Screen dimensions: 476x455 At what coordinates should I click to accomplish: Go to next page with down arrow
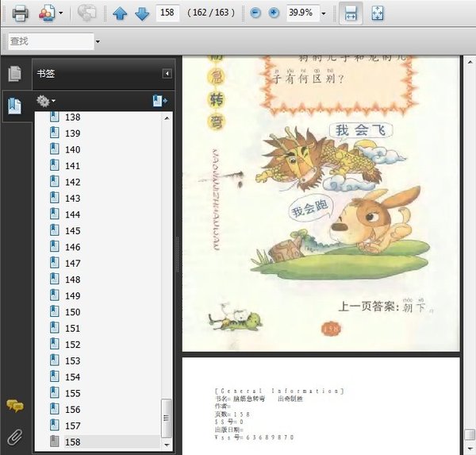click(x=141, y=13)
